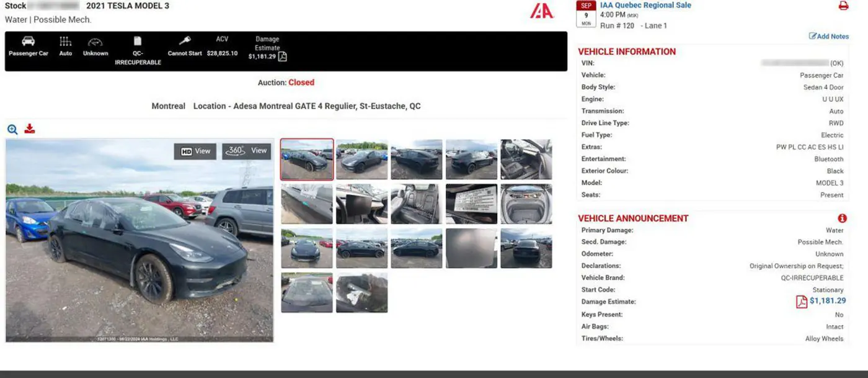Click the Original Ownership on Request text
The image size is (868, 378).
pyautogui.click(x=797, y=266)
